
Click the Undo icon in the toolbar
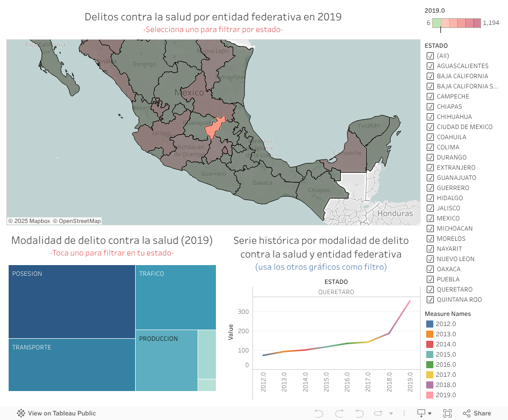(x=319, y=413)
